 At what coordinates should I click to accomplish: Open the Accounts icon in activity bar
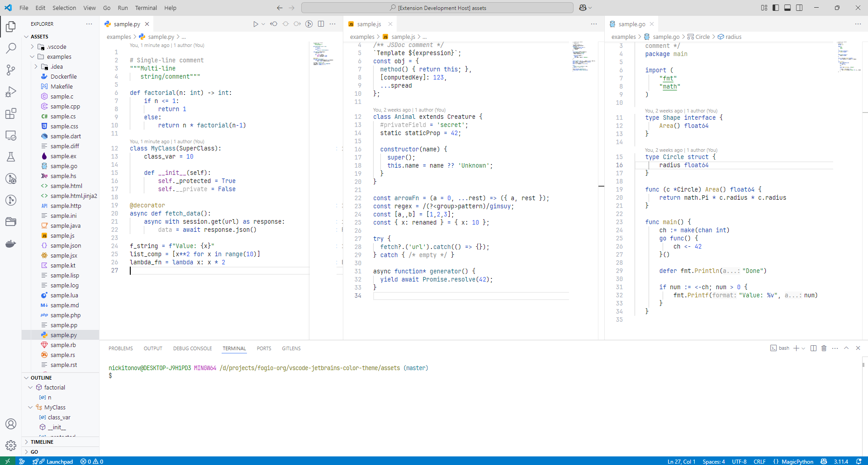click(x=11, y=424)
